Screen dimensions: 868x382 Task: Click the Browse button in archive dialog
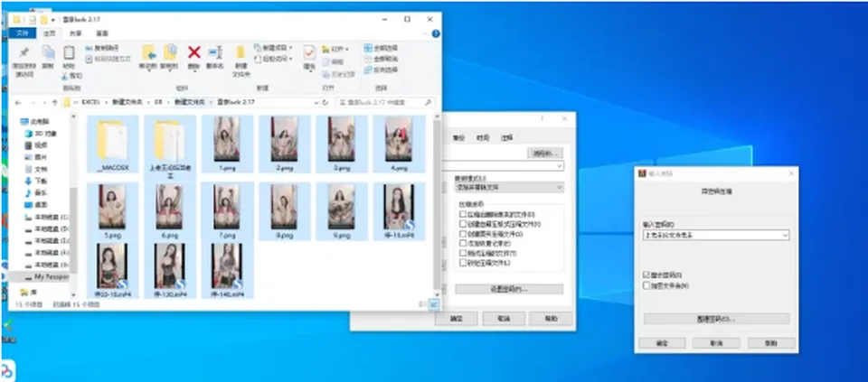pos(545,153)
